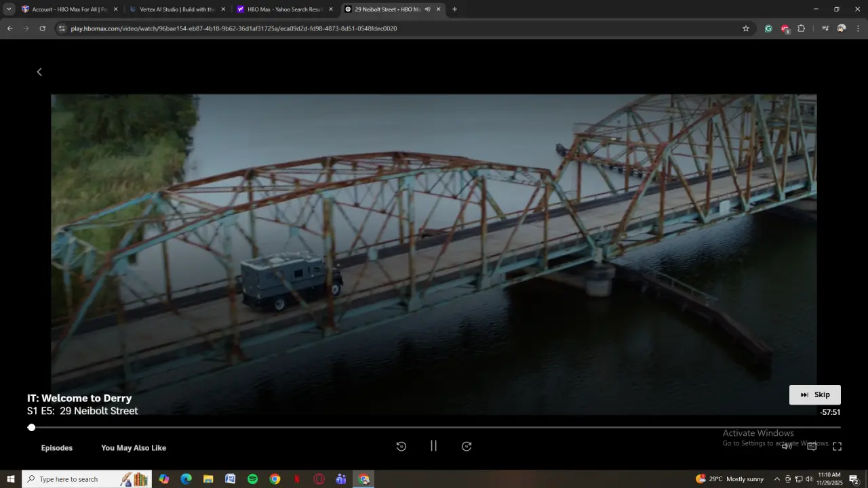Viewport: 868px width, 488px height.
Task: Click the browser Forward button
Action: 26,28
